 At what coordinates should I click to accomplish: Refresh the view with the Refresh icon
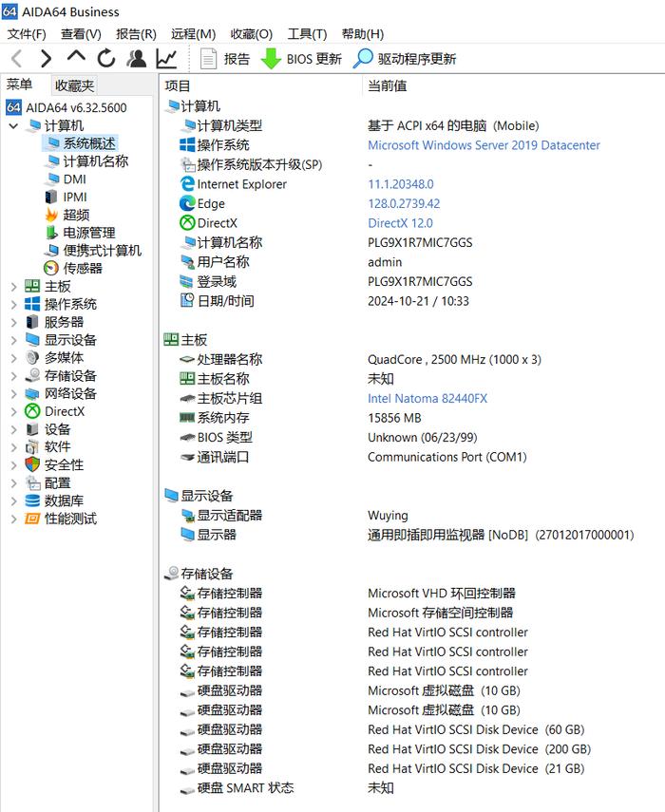[106, 59]
